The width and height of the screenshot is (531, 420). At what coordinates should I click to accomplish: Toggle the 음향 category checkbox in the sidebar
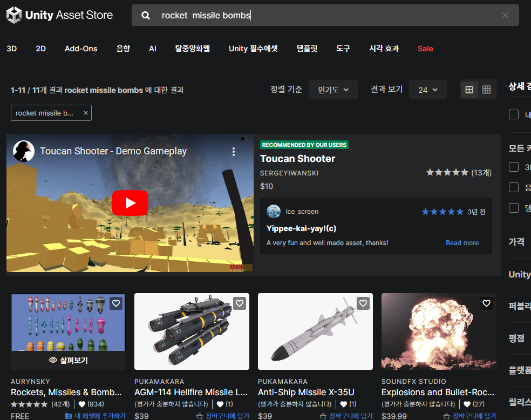click(x=514, y=187)
